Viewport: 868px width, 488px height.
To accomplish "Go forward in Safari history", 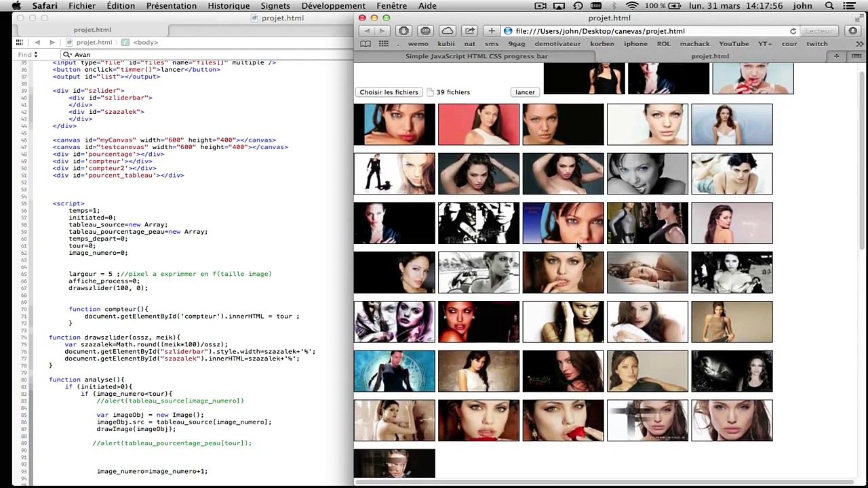I will coord(382,31).
